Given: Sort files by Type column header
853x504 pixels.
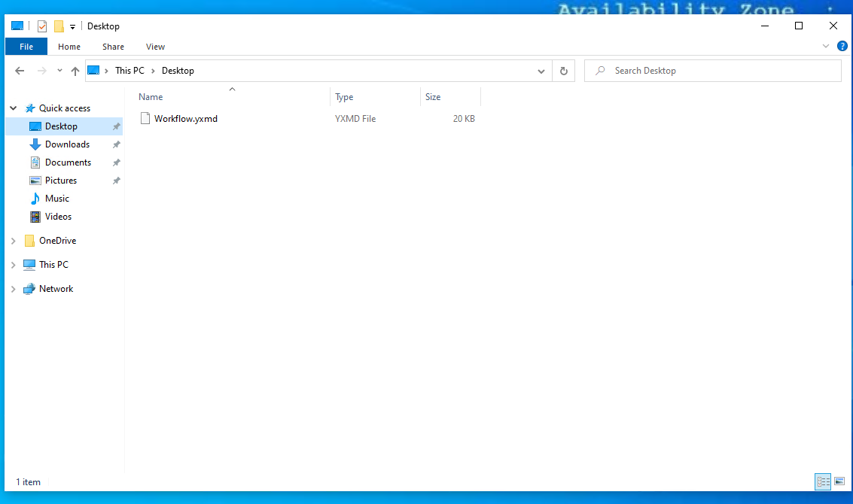Looking at the screenshot, I should coord(344,97).
